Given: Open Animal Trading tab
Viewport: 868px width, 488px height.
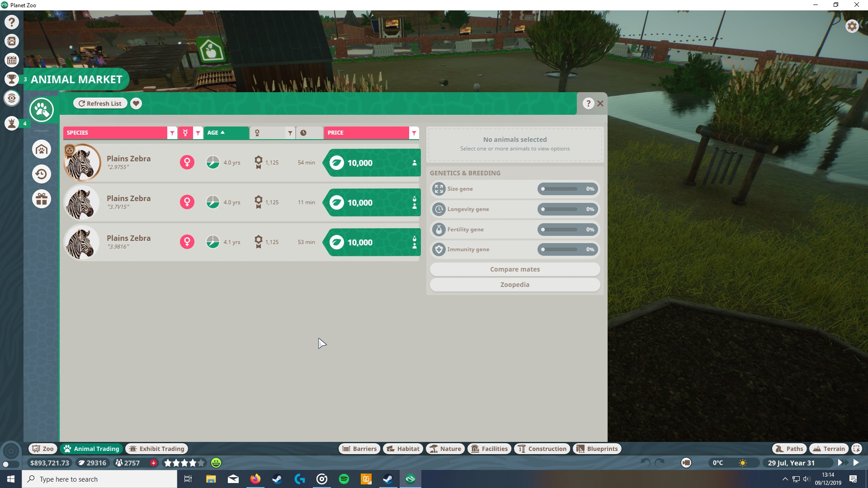Looking at the screenshot, I should pos(91,449).
